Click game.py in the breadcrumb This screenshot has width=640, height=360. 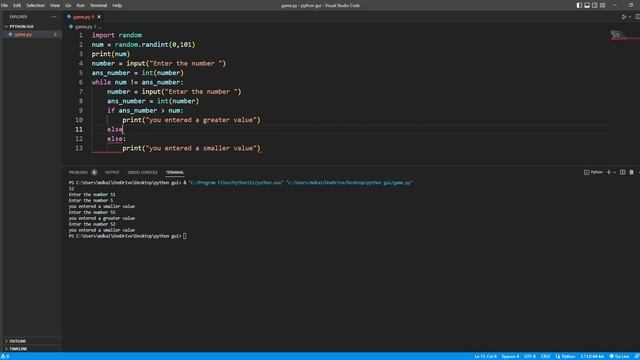(83, 27)
